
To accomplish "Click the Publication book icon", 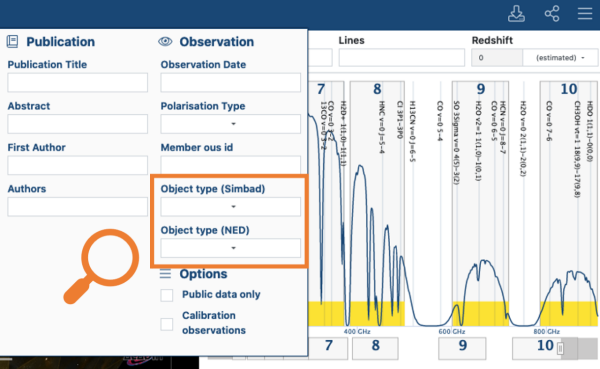I will point(13,41).
